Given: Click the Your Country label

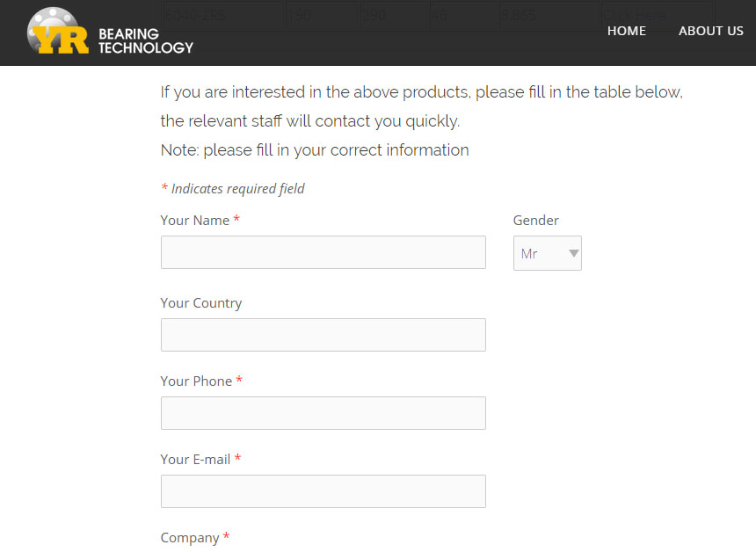Looking at the screenshot, I should pyautogui.click(x=201, y=303).
